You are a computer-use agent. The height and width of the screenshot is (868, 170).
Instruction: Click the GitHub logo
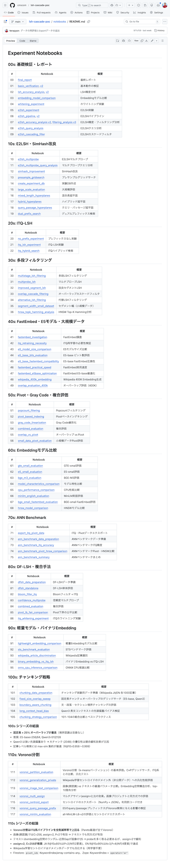[13, 5]
